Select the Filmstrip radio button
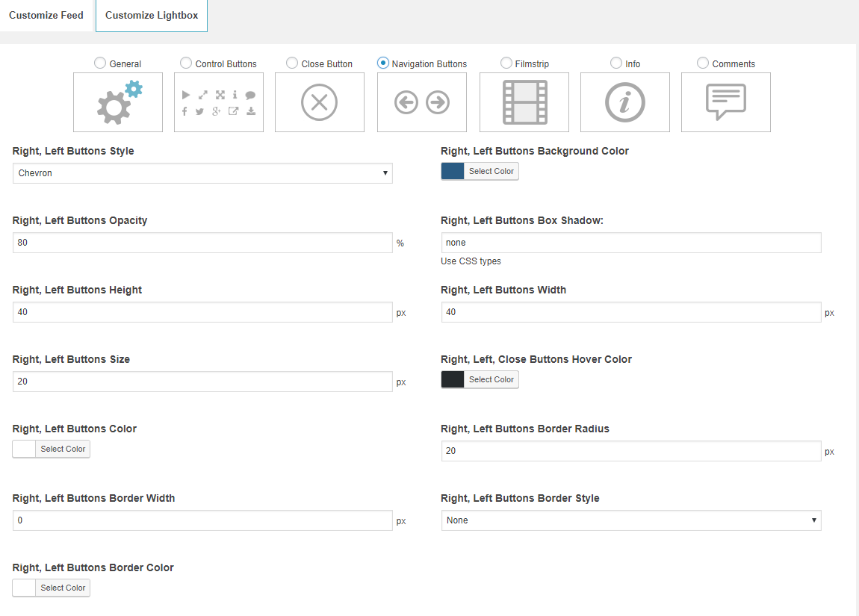Viewport: 859px width, 616px height. [x=506, y=63]
